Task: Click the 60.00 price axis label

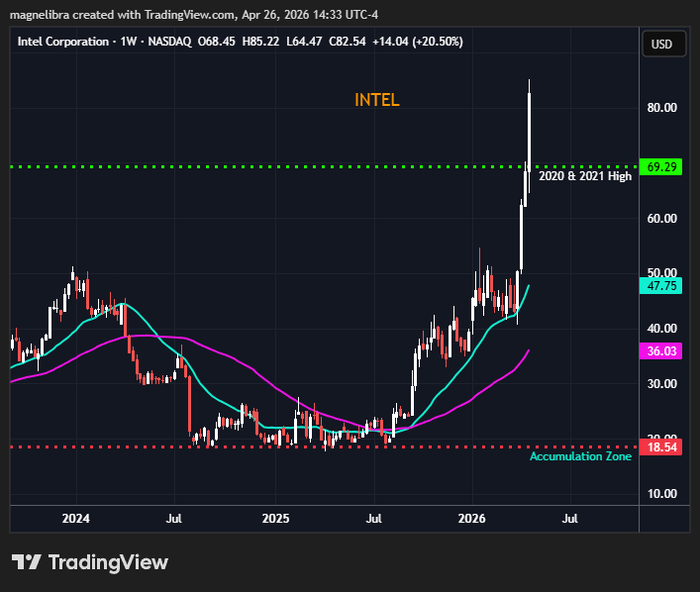Action: (x=662, y=219)
